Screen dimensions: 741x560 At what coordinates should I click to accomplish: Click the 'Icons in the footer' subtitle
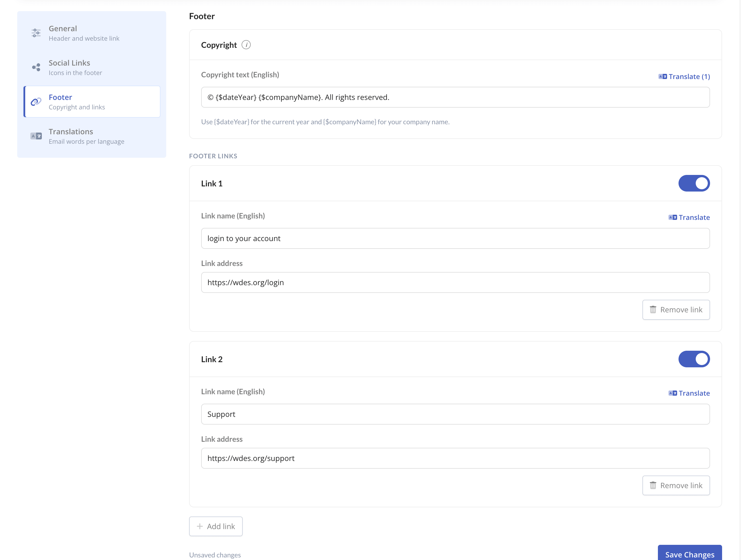coord(75,73)
